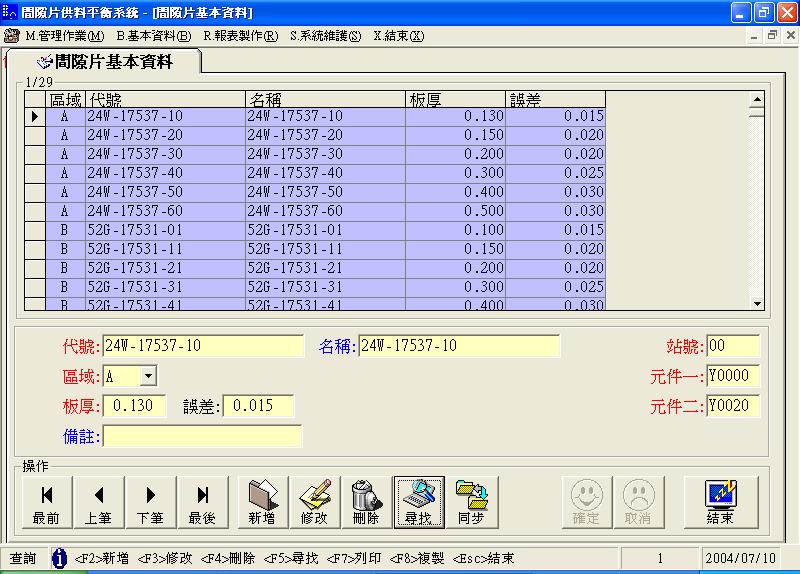
Task: Click 元件二 field showing Y0020
Action: pos(733,406)
